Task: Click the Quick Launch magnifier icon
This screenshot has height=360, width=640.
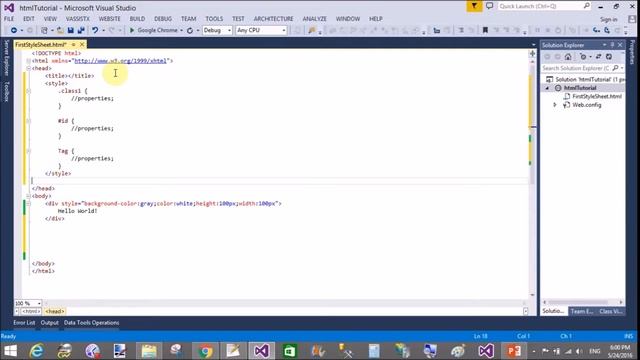Action: tap(587, 6)
